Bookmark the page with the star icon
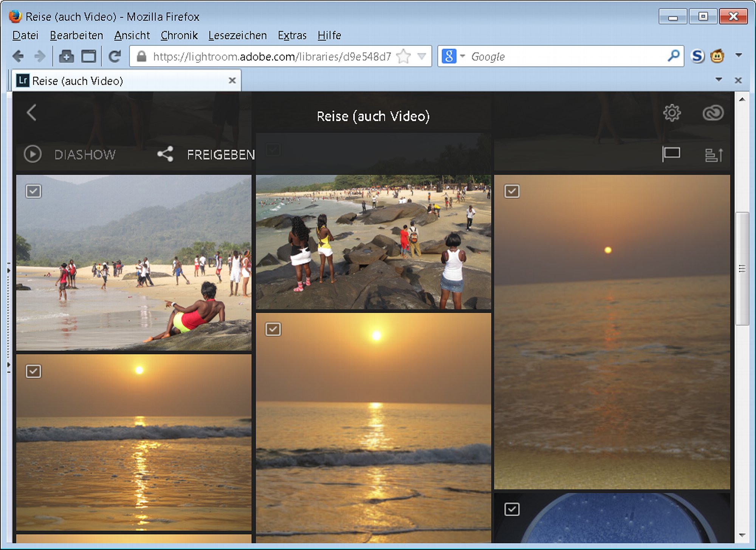This screenshot has width=756, height=550. coord(403,56)
